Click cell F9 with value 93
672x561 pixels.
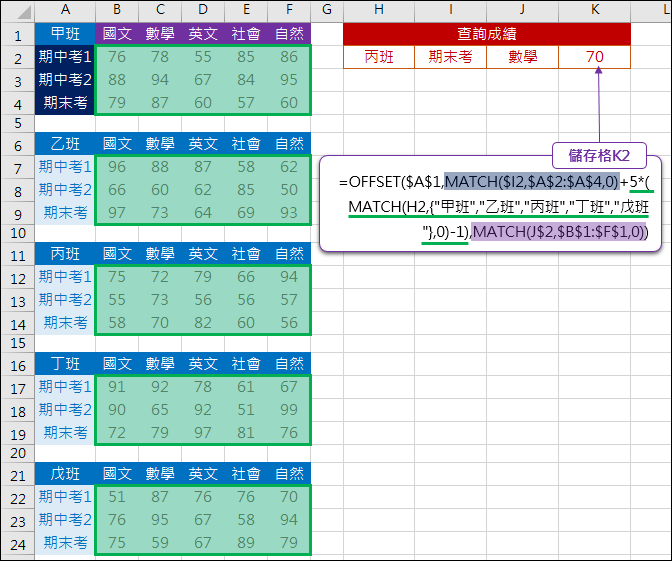tap(289, 213)
